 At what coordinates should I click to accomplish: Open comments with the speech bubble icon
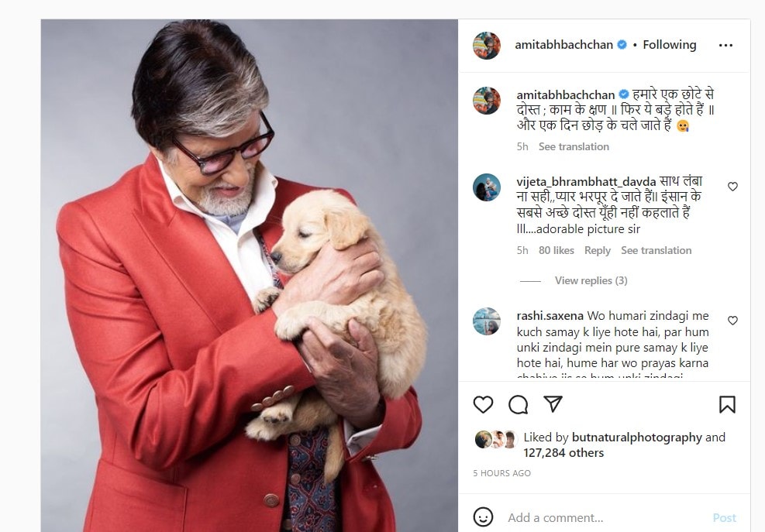click(518, 404)
